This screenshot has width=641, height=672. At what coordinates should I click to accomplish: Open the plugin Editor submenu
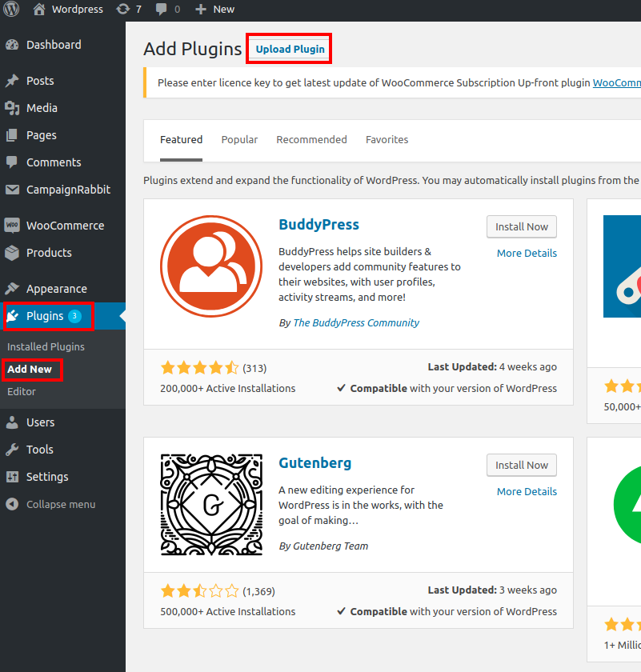point(22,392)
